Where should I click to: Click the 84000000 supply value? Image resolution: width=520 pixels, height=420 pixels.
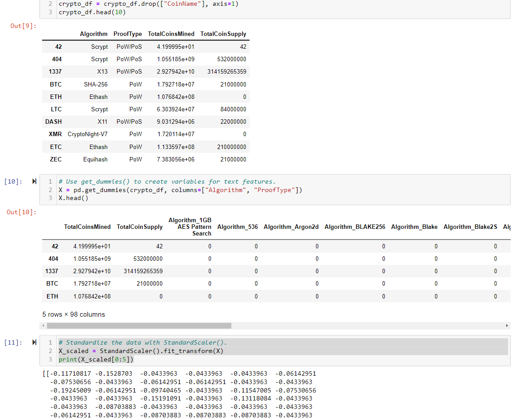pos(233,109)
